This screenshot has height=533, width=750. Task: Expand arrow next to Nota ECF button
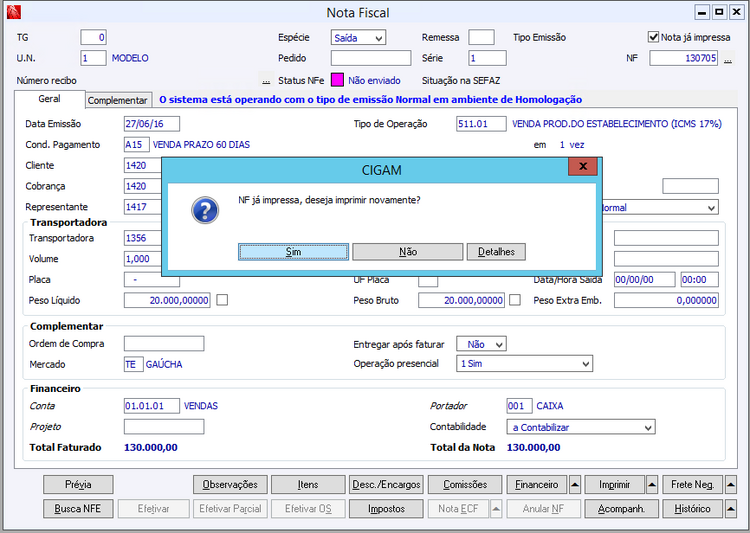496,509
